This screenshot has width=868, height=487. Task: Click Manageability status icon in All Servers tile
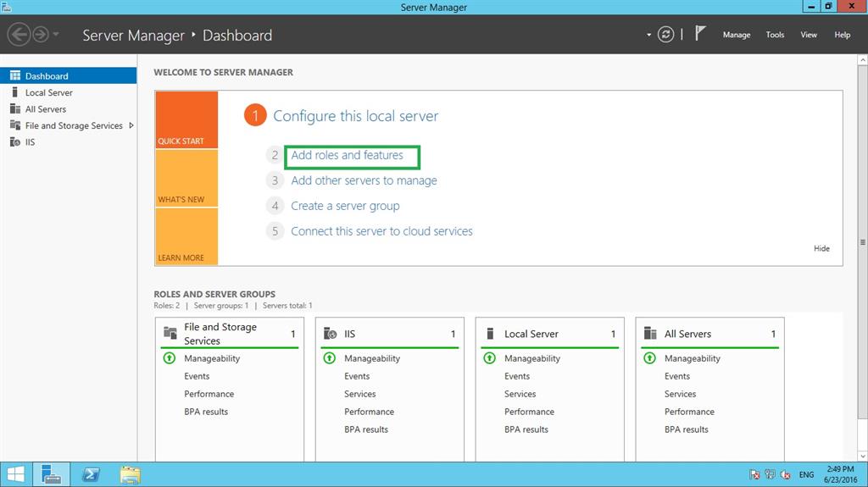pyautogui.click(x=649, y=358)
